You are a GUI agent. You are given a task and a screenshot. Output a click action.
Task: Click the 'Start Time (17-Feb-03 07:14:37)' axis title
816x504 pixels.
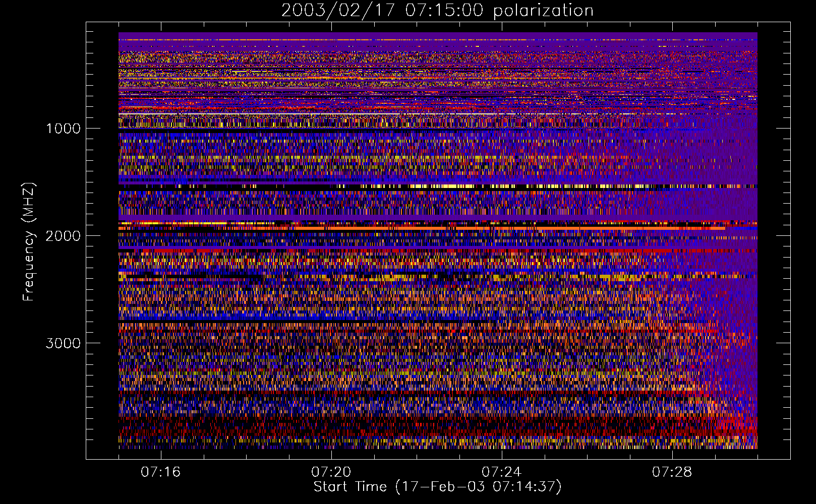pyautogui.click(x=437, y=487)
